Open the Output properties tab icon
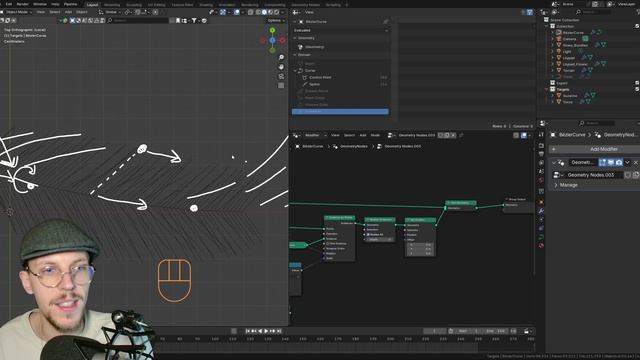Image resolution: width=640 pixels, height=360 pixels. click(x=541, y=154)
